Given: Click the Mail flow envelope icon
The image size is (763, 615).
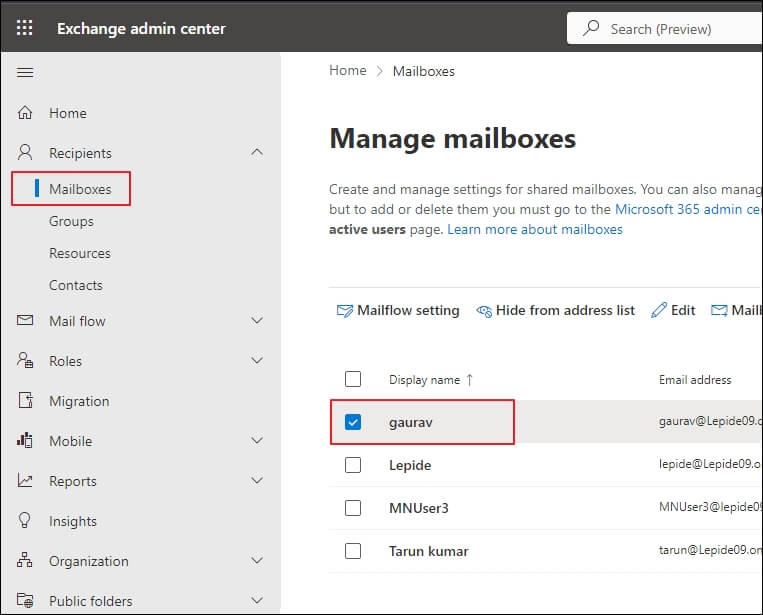Looking at the screenshot, I should point(26,321).
